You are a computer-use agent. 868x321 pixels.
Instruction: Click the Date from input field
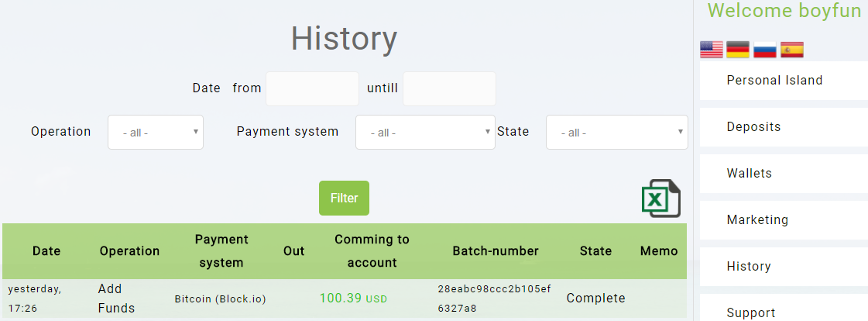[x=312, y=88]
